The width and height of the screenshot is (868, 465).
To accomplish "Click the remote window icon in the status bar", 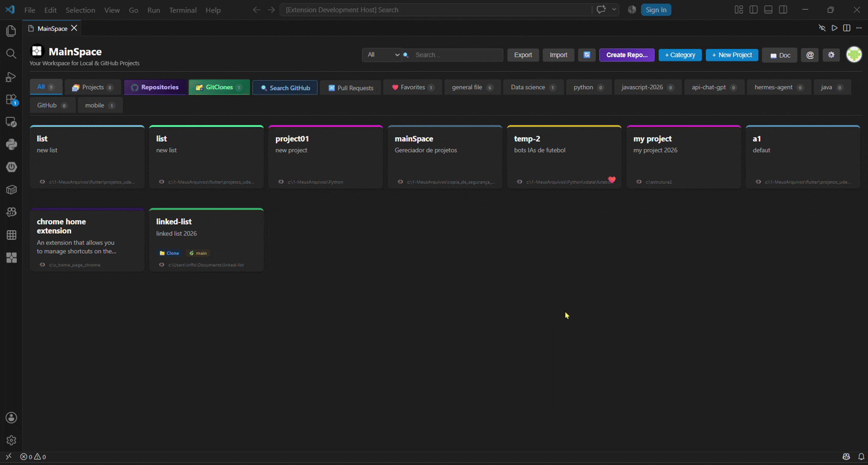I will pos(8,457).
